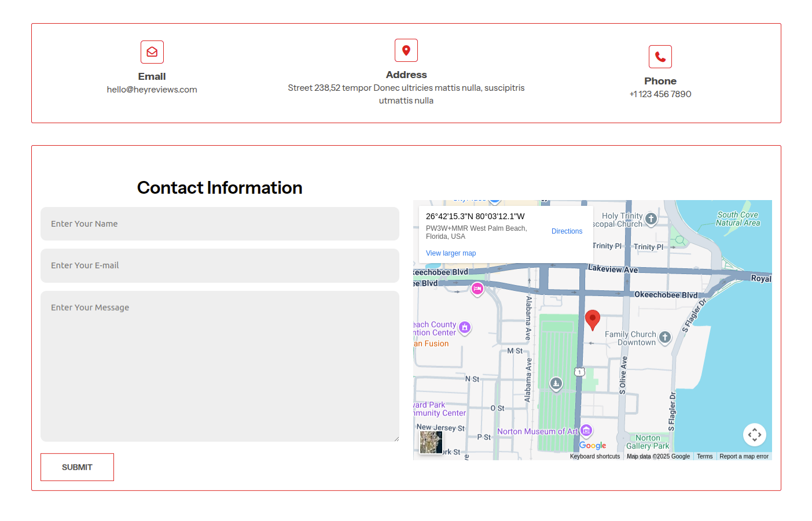
Task: Open Keyboard shortcuts on the map
Action: pos(594,456)
